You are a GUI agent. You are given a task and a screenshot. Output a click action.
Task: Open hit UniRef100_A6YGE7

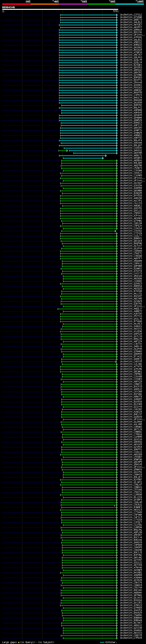pos(131,25)
